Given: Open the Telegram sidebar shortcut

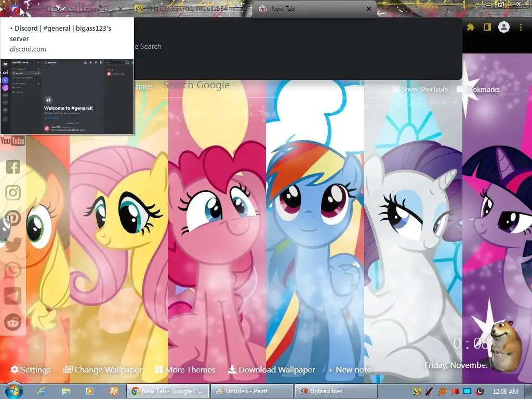Looking at the screenshot, I should [13, 296].
